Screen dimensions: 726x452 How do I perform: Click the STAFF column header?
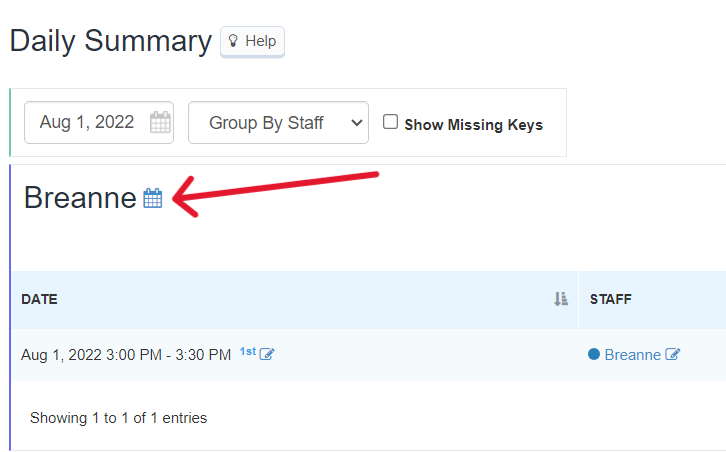611,299
